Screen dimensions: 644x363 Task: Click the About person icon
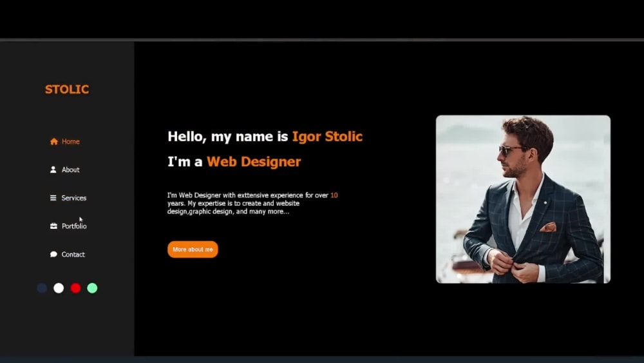tap(53, 170)
